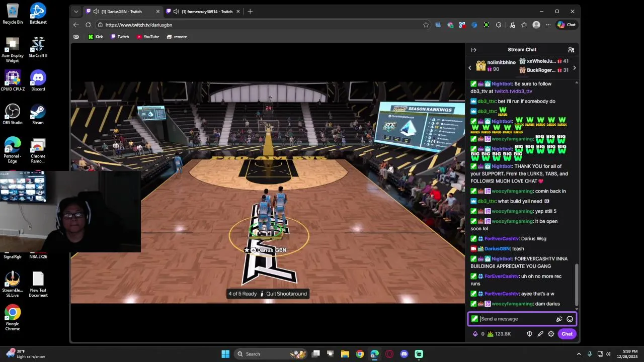Open the OBS Studio desktop shortcut

(13, 114)
